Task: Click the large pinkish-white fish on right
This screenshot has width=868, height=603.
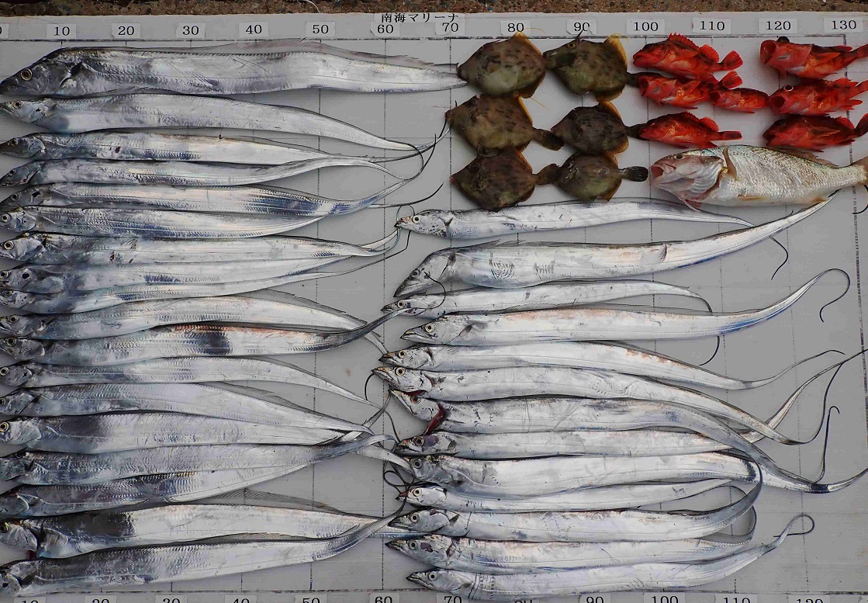Action: click(752, 176)
